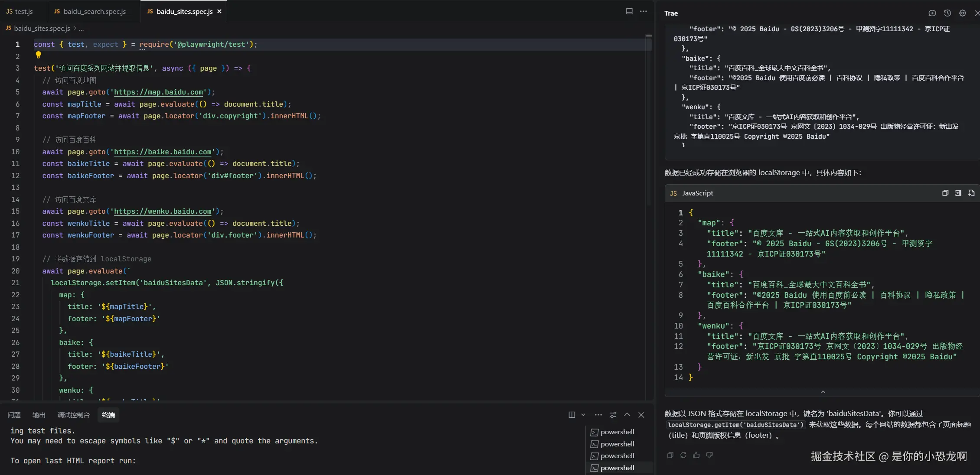The width and height of the screenshot is (980, 475).
Task: Open the terminal launch profile dropdown
Action: click(583, 415)
